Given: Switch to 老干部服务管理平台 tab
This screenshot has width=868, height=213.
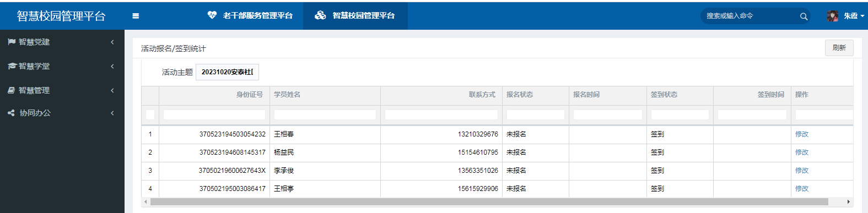Looking at the screenshot, I should tap(250, 15).
